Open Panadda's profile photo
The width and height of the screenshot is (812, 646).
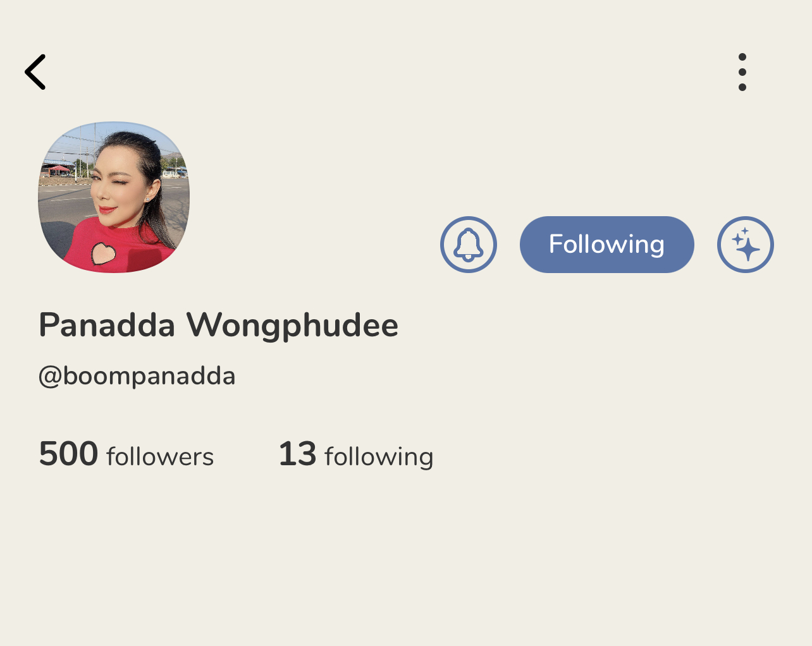coord(114,197)
